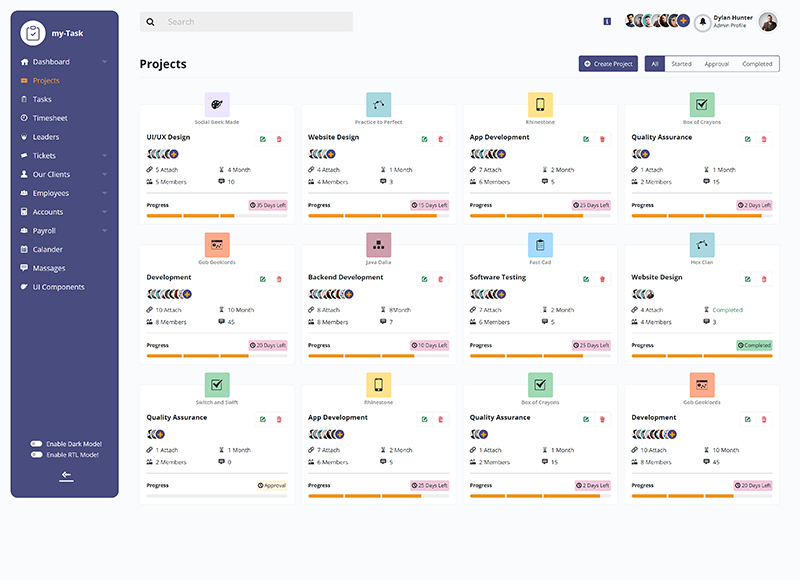Open Timesheet from the sidebar
Viewport: 800px width, 580px height.
(x=50, y=118)
